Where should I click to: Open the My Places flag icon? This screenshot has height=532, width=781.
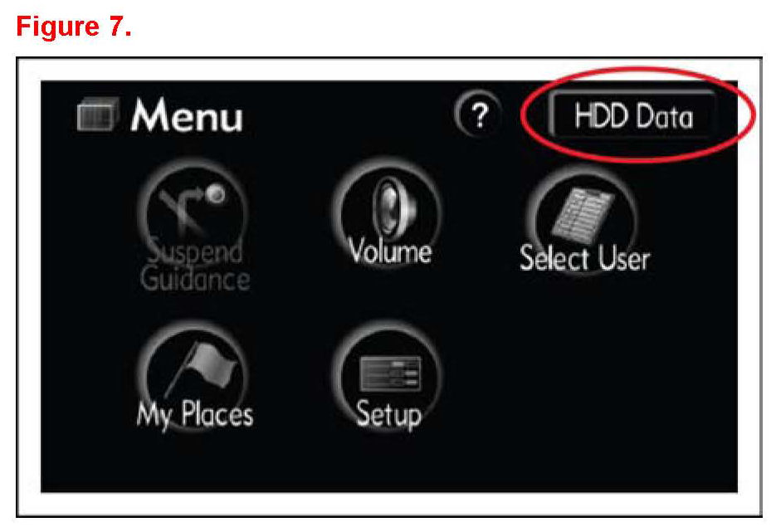202,368
